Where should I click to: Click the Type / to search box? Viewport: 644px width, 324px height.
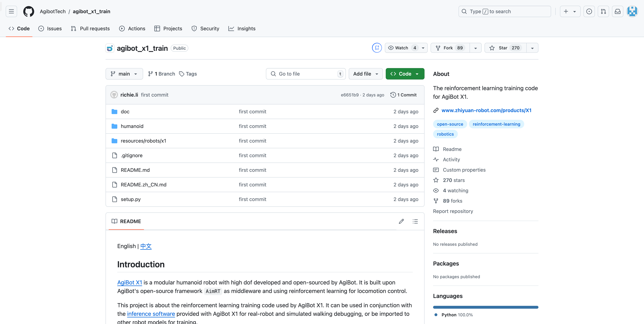click(504, 12)
